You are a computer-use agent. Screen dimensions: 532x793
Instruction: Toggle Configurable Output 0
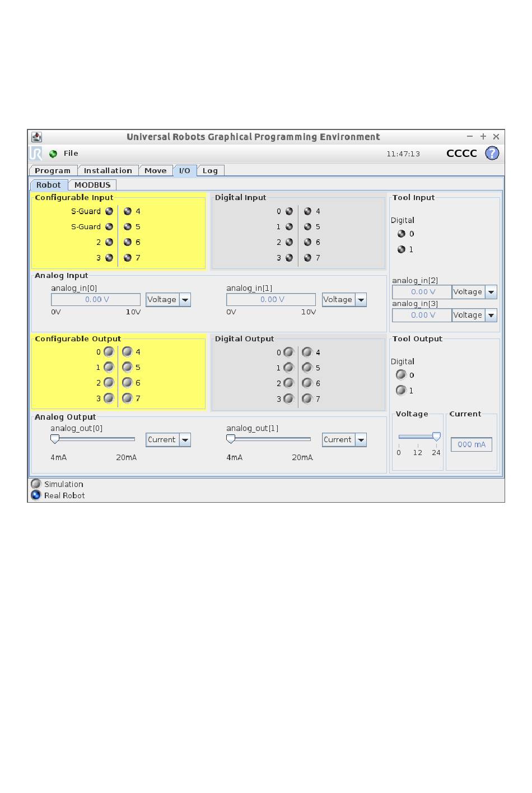[x=109, y=352]
